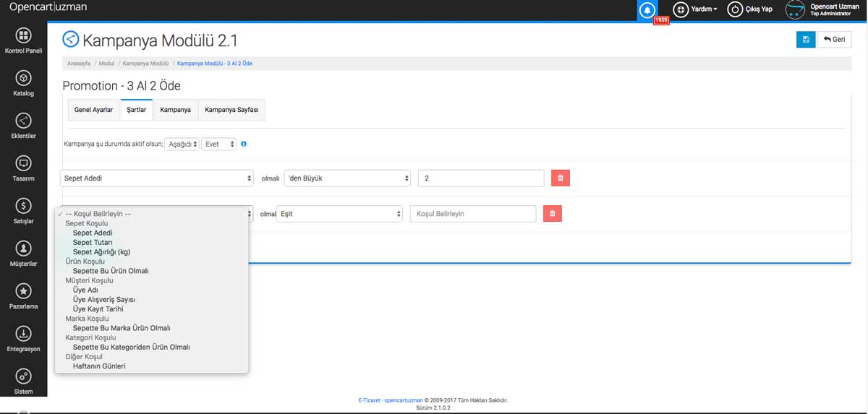Open the Evet dropdown selector

[x=218, y=144]
